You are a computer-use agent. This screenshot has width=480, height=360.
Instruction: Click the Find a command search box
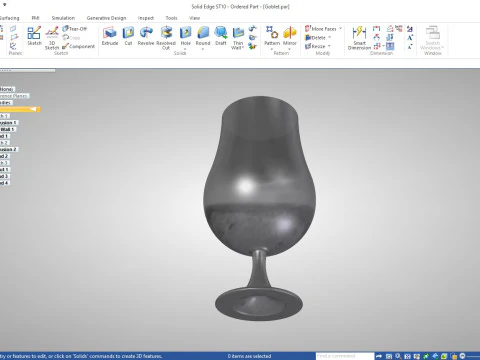click(x=344, y=356)
